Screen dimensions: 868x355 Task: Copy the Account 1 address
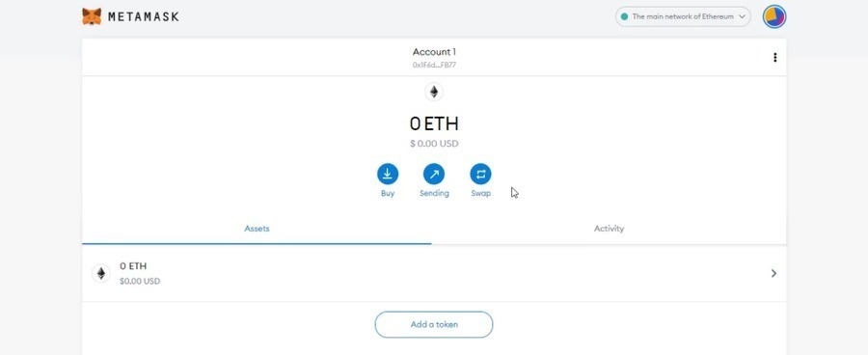(x=434, y=65)
